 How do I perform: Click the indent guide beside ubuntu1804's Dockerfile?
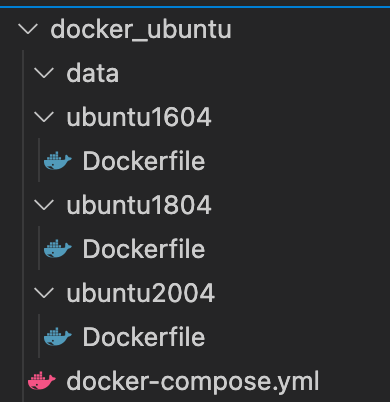click(39, 249)
